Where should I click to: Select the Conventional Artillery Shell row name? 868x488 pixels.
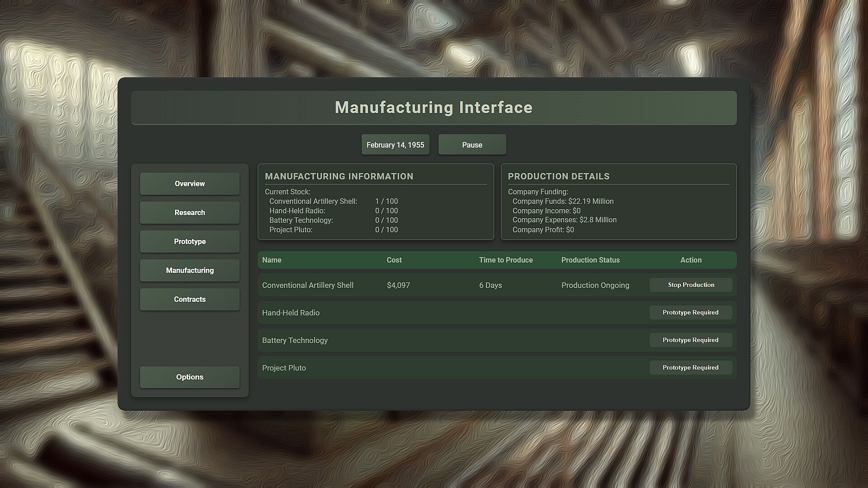click(307, 285)
